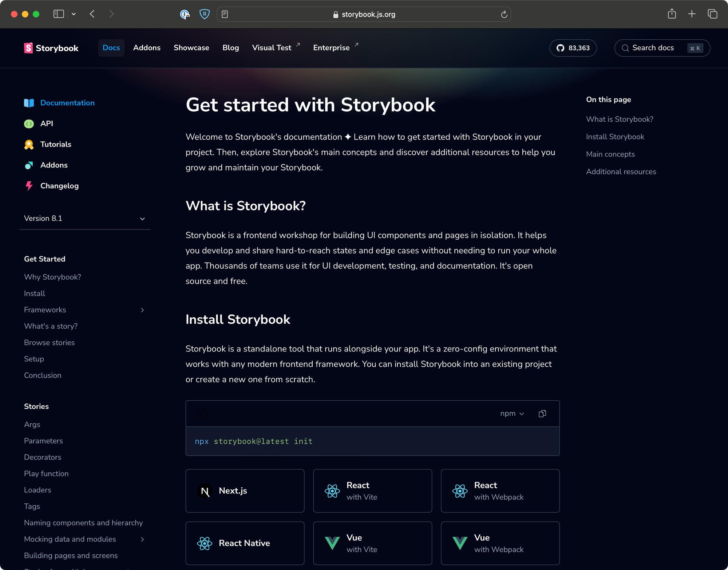Click the GitHub stars icon button
Viewport: 728px width, 570px height.
pyautogui.click(x=573, y=48)
